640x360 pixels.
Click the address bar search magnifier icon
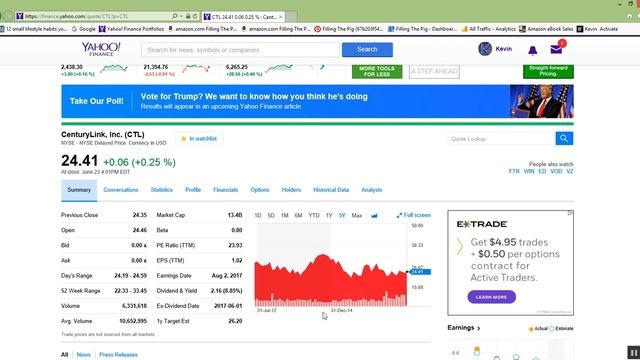coord(175,16)
